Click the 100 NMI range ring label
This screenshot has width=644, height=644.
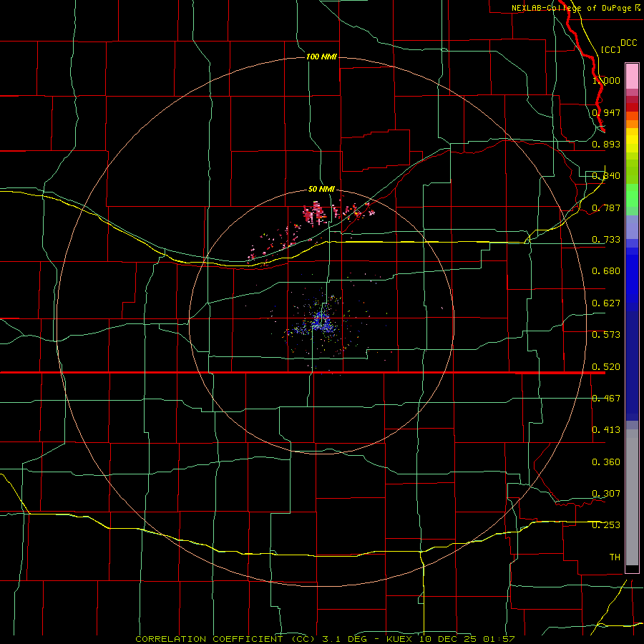point(321,57)
